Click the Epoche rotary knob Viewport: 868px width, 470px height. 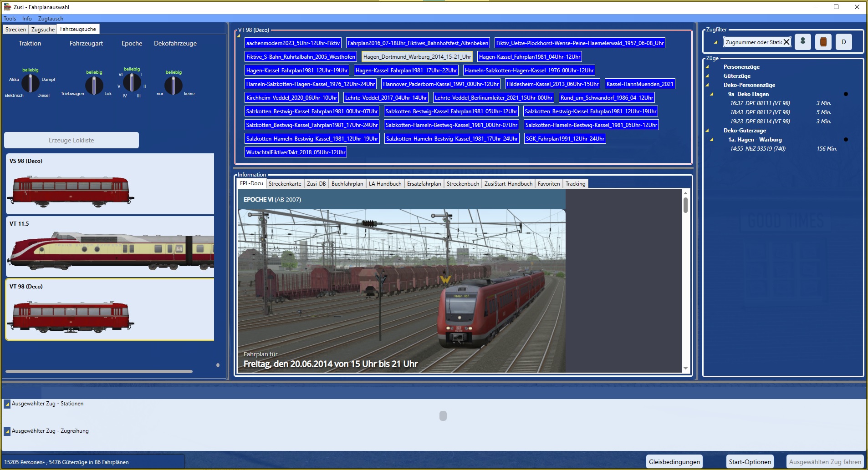pos(132,83)
